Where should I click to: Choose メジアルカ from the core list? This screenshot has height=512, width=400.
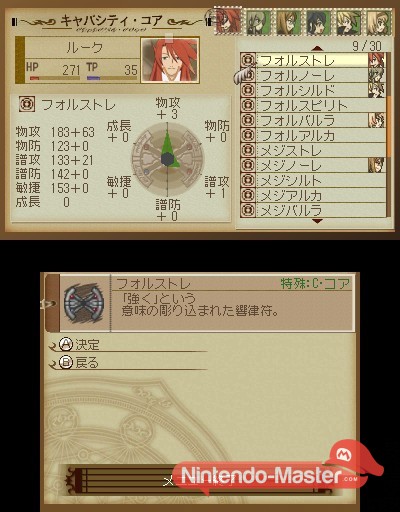pyautogui.click(x=313, y=195)
